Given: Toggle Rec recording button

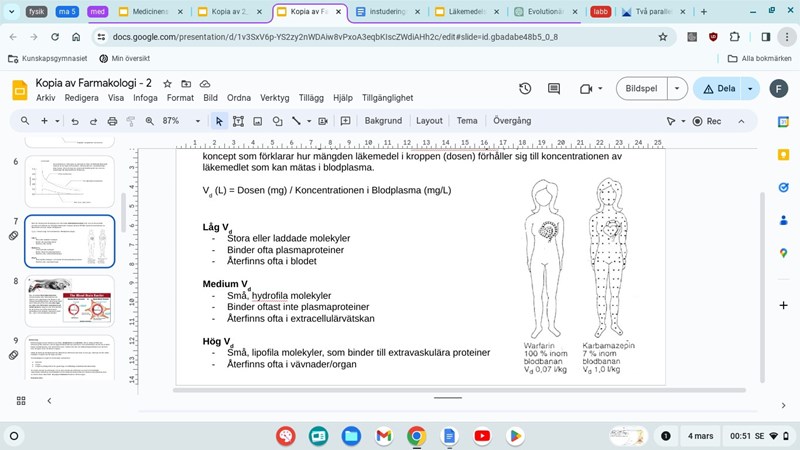Looking at the screenshot, I should [x=706, y=121].
